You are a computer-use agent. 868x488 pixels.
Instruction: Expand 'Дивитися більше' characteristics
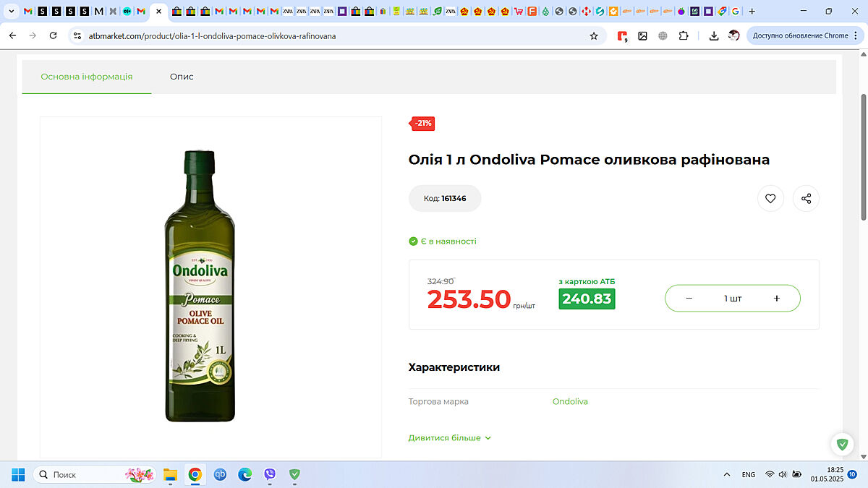pyautogui.click(x=449, y=438)
